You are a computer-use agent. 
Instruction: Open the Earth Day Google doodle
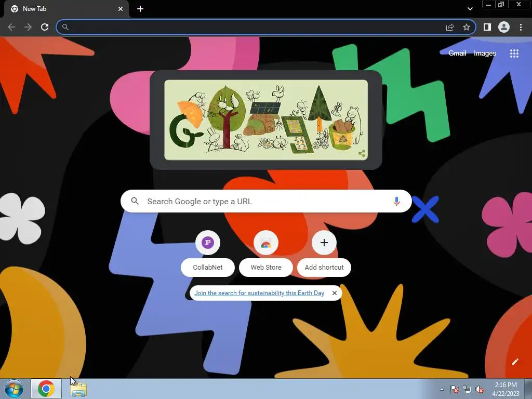click(266, 120)
